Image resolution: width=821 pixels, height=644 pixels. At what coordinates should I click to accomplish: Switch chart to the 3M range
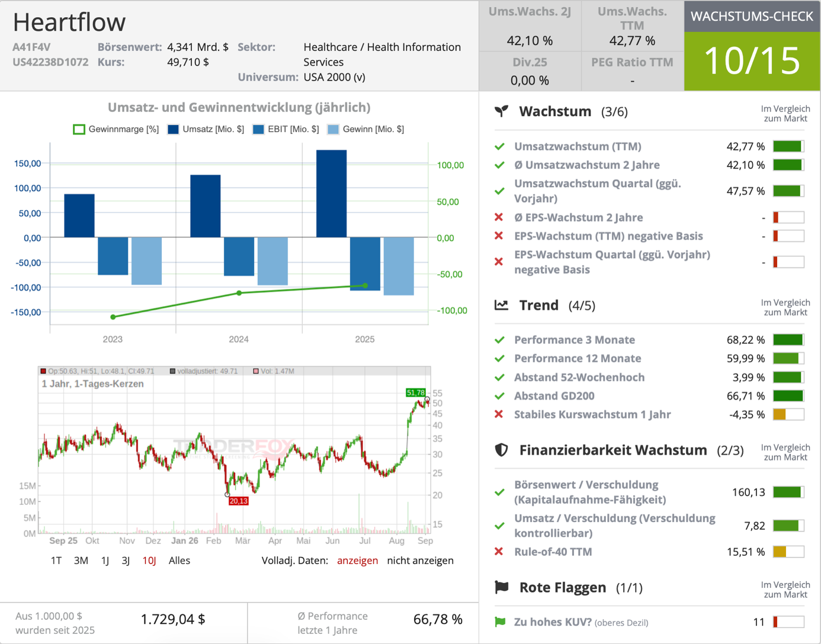pos(81,561)
